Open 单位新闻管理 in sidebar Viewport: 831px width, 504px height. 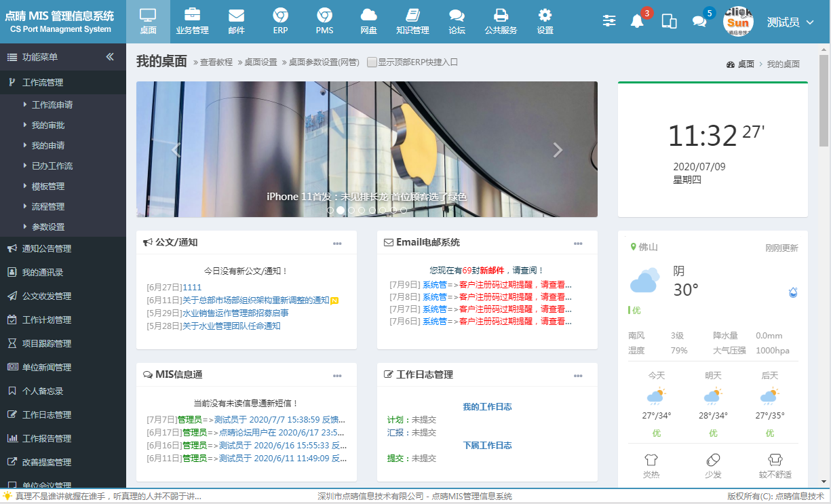63,368
